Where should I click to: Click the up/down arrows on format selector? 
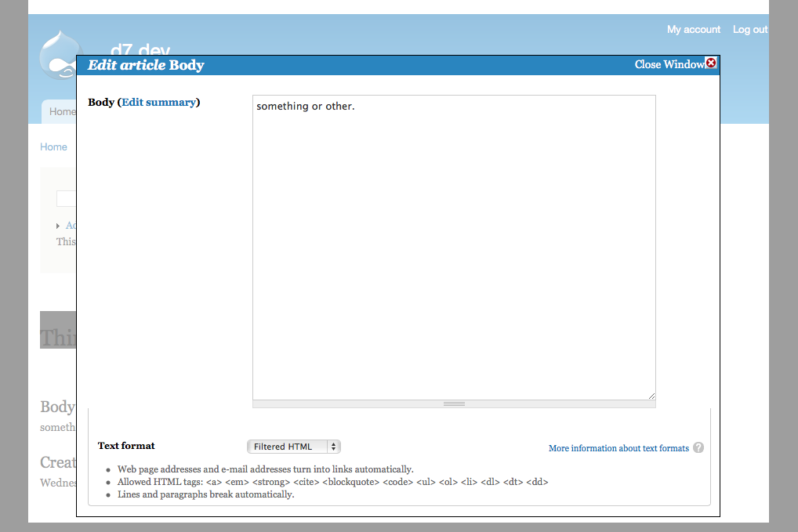[x=332, y=446]
